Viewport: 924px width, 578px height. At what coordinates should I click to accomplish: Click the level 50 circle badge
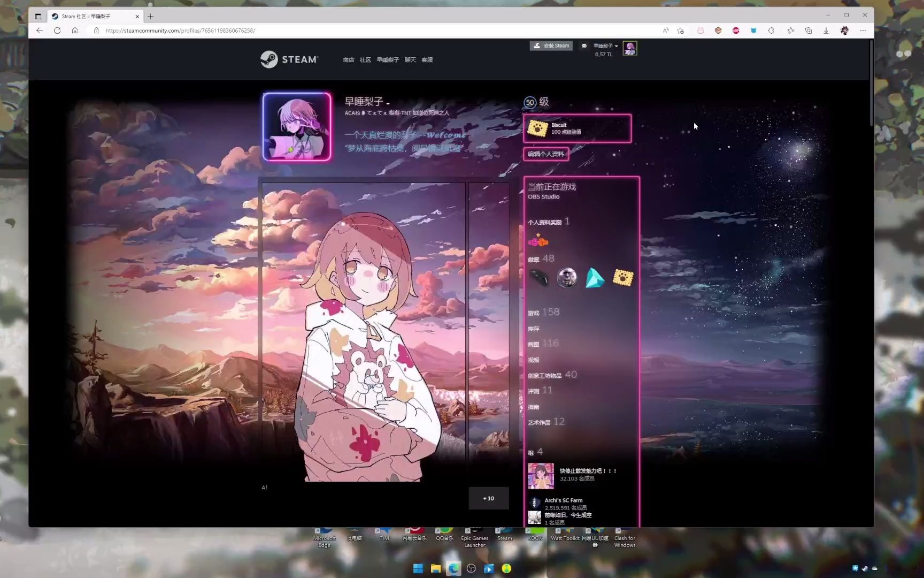[x=529, y=102]
